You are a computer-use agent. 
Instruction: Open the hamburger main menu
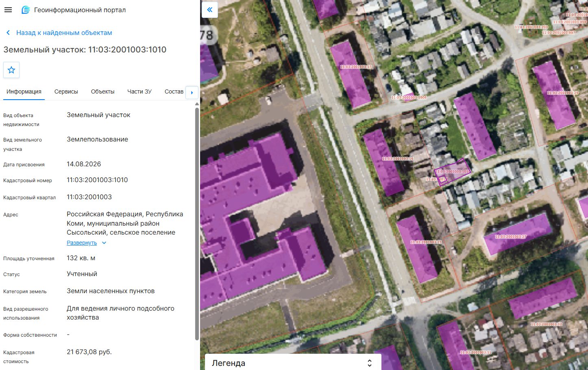pyautogui.click(x=8, y=10)
